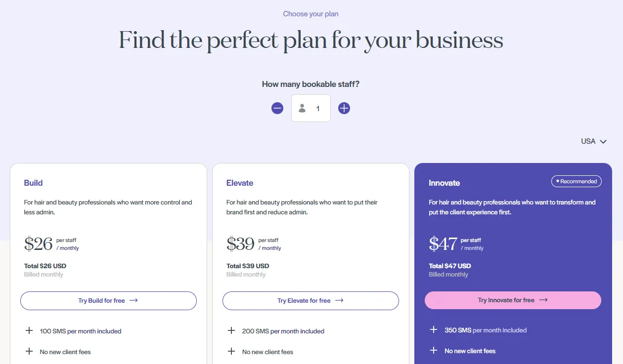The height and width of the screenshot is (364, 623).
Task: Click the star icon in the Recommended badge
Action: [x=558, y=181]
